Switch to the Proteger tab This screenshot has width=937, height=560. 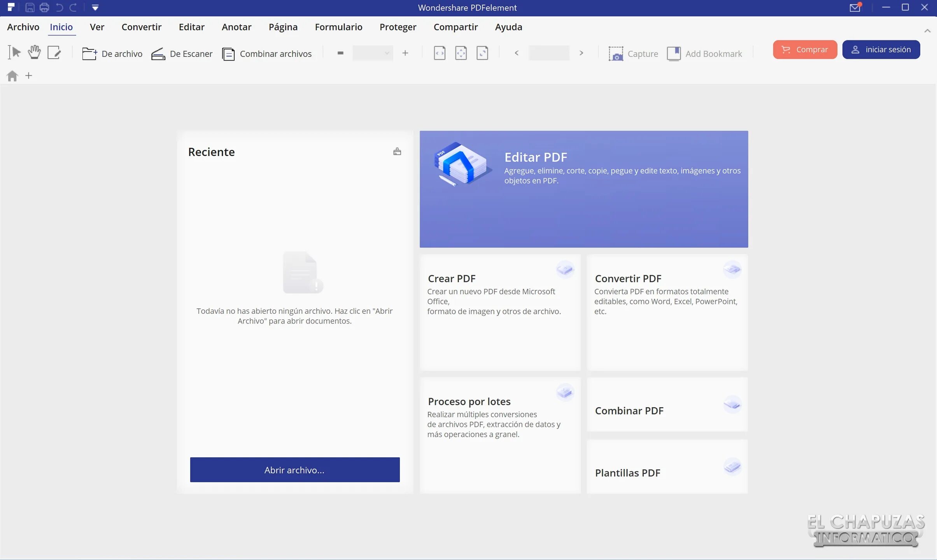tap(398, 27)
